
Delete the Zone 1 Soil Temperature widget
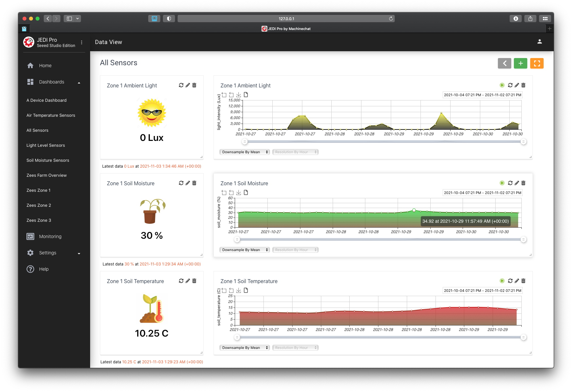pyautogui.click(x=194, y=281)
